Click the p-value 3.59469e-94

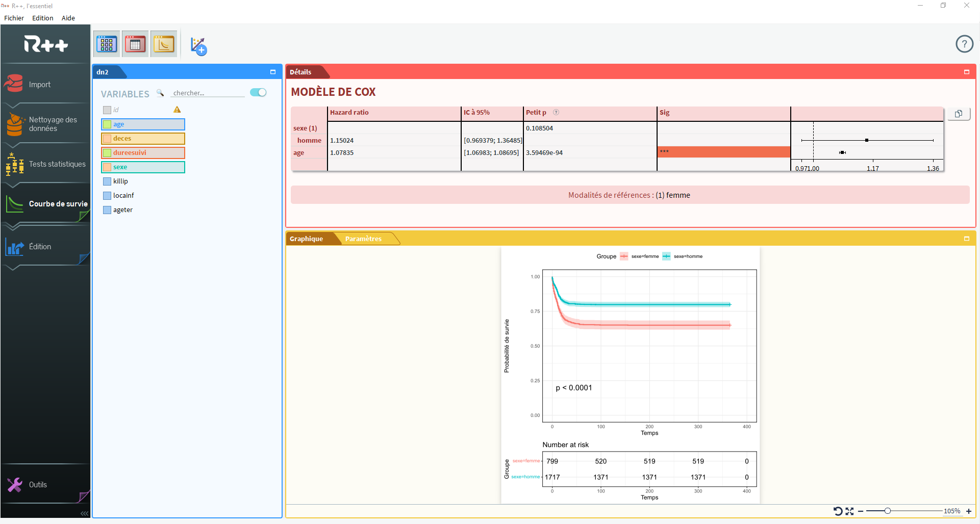[544, 152]
